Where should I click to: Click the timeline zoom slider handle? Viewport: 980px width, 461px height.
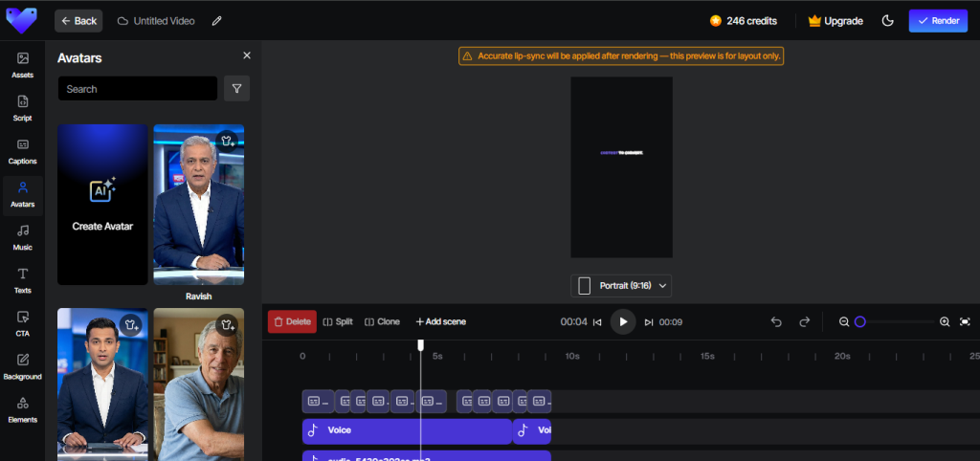860,321
